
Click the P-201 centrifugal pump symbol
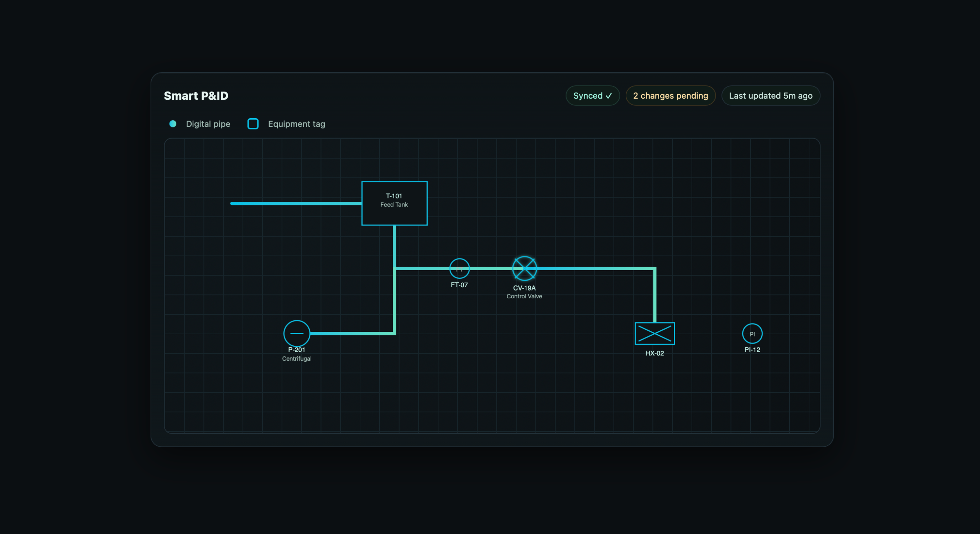[297, 334]
